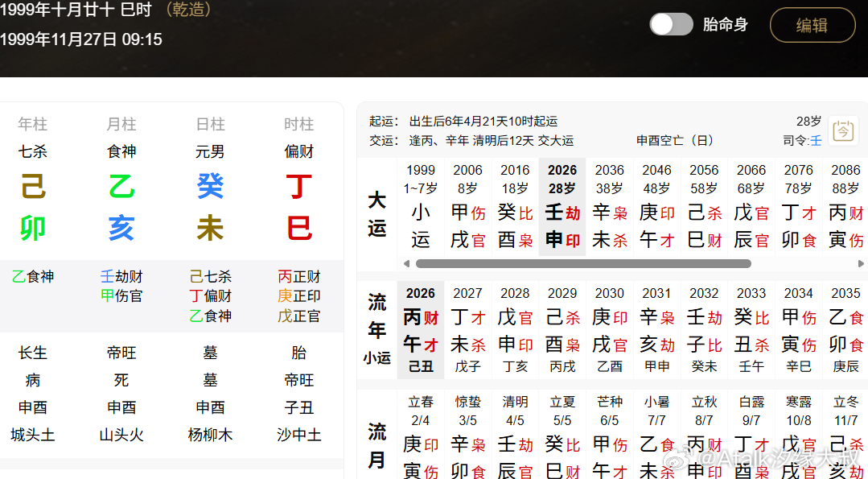Select the 2006 甲戌 大运 column

tap(467, 207)
